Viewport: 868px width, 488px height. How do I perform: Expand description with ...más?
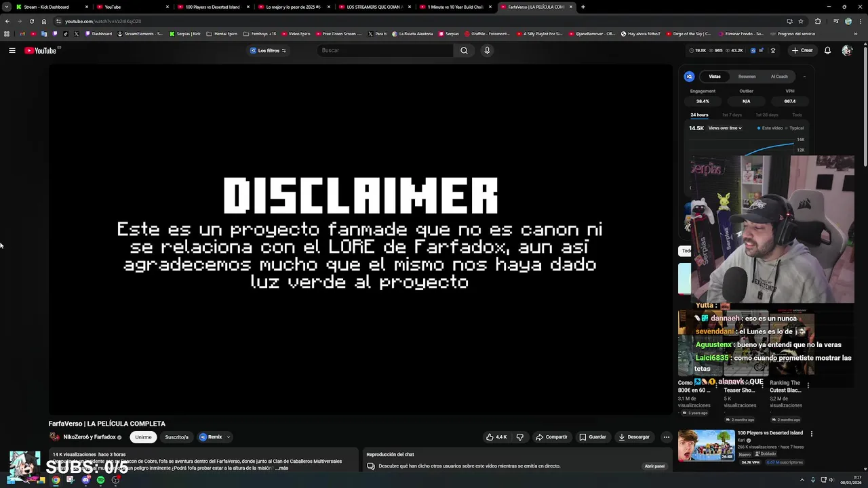(x=281, y=468)
